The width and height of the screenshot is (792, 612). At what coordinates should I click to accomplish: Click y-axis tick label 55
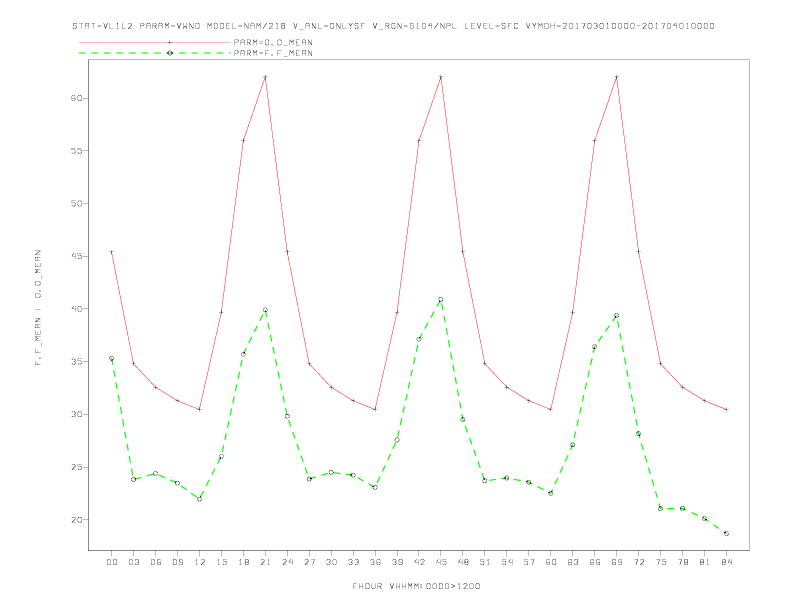[76, 150]
